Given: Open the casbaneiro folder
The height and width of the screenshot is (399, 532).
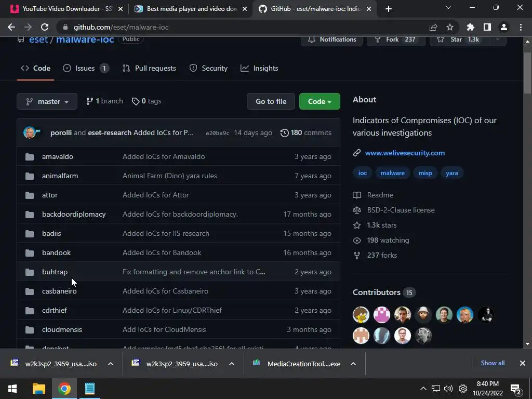Looking at the screenshot, I should 59,291.
